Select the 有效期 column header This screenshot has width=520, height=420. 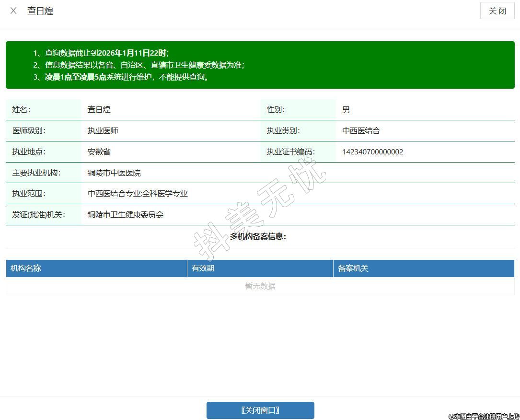[x=203, y=268]
